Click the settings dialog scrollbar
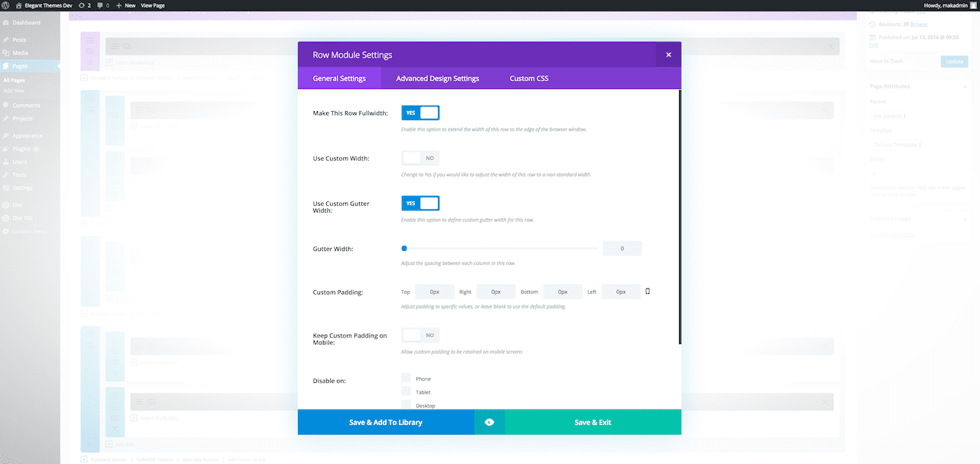Image resolution: width=980 pixels, height=464 pixels. coord(679,217)
